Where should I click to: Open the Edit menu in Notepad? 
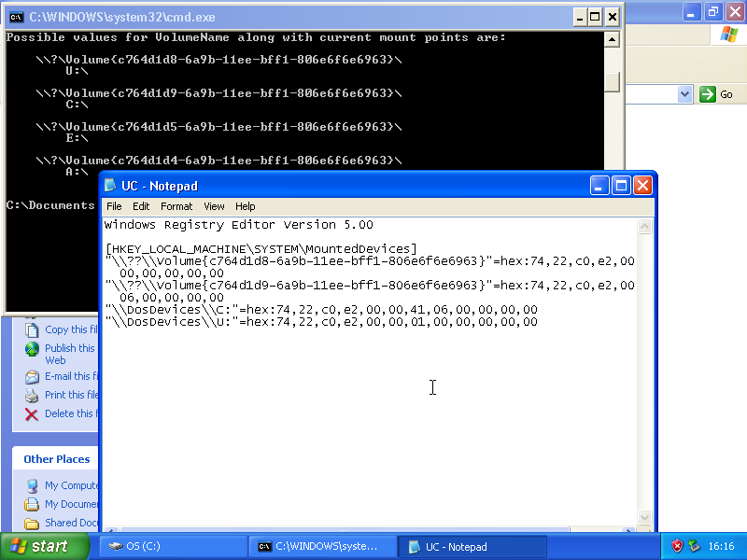click(x=141, y=206)
